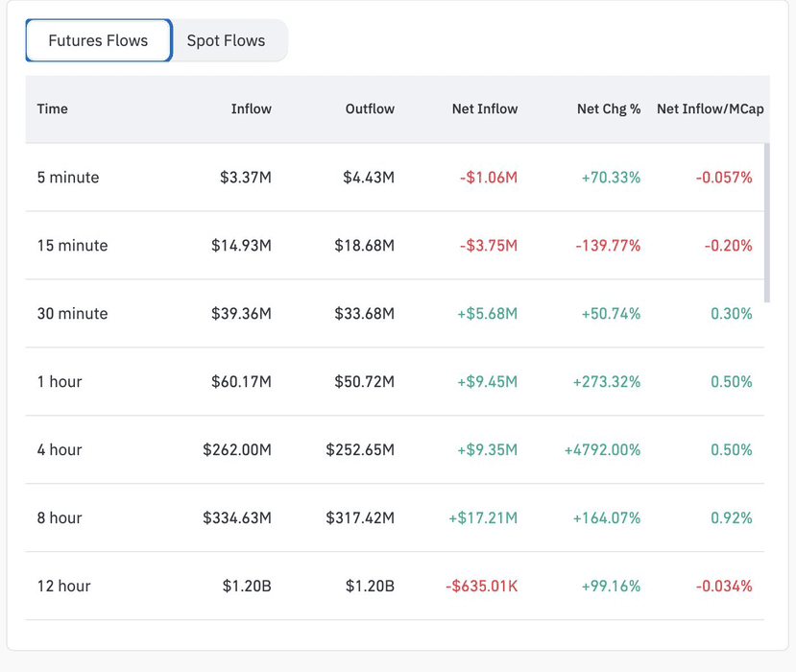Select the 30 minute row label
The width and height of the screenshot is (796, 672).
point(72,314)
